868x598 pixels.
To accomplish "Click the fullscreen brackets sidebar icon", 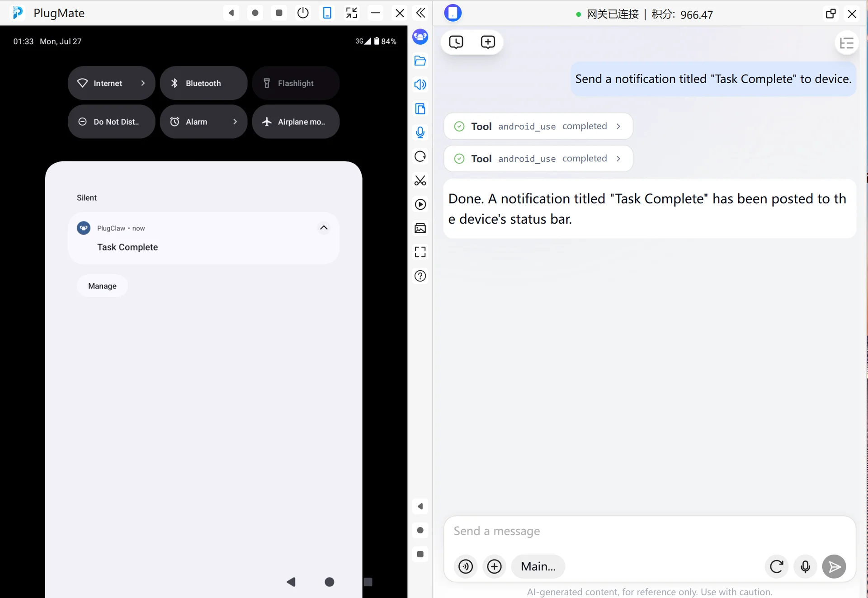I will coord(420,252).
